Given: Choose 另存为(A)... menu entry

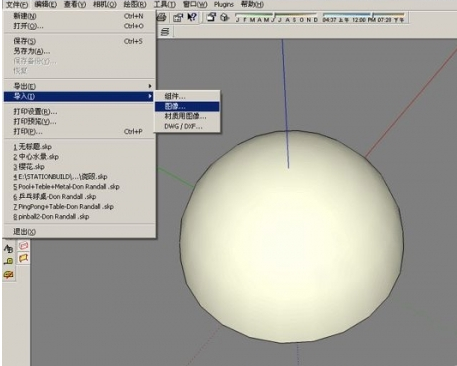Looking at the screenshot, I should click(79, 51).
